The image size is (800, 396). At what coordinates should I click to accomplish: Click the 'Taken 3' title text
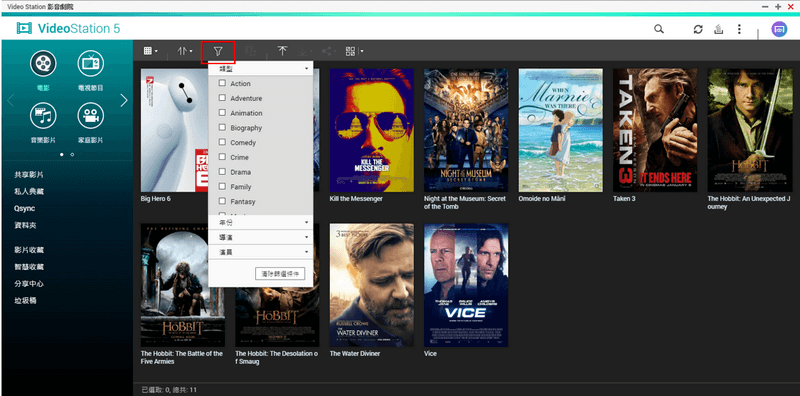click(624, 199)
